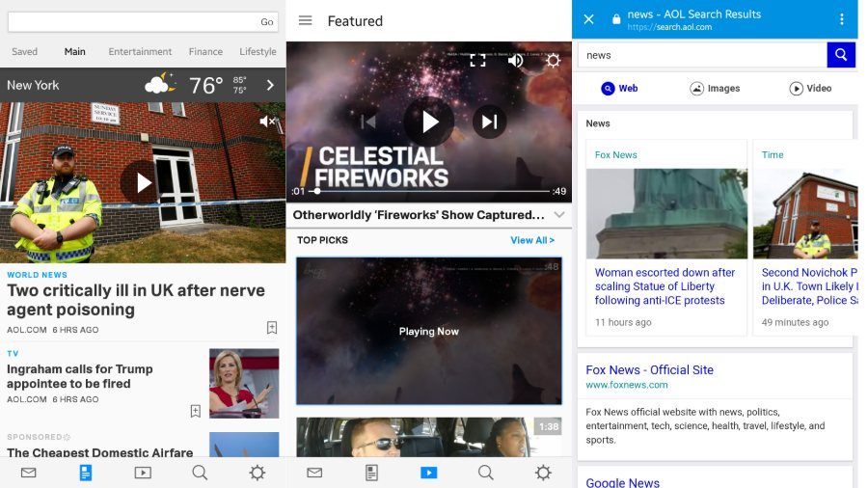The width and height of the screenshot is (868, 488).
Task: Open Statue of Liberty woman escorted headline
Action: [665, 286]
